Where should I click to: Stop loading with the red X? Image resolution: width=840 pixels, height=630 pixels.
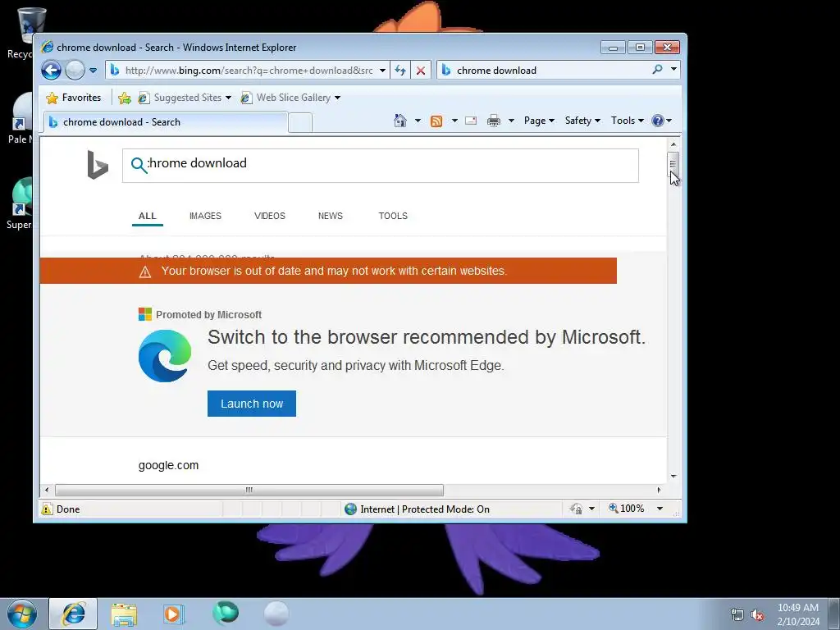coord(421,71)
